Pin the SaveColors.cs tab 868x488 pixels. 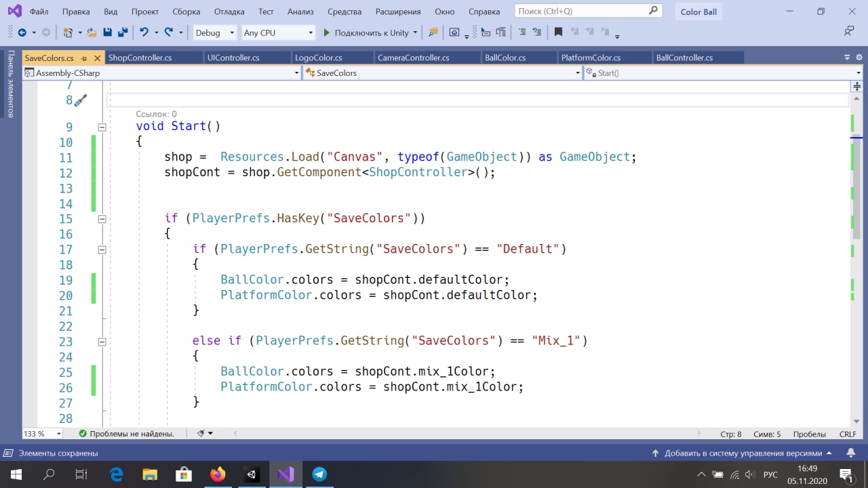(84, 58)
